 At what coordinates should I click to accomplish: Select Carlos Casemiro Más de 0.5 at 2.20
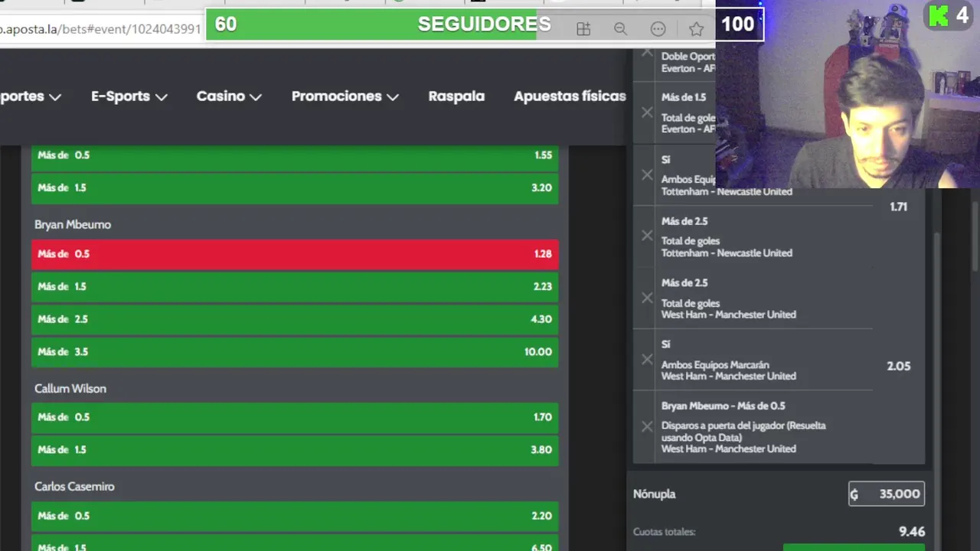point(295,516)
